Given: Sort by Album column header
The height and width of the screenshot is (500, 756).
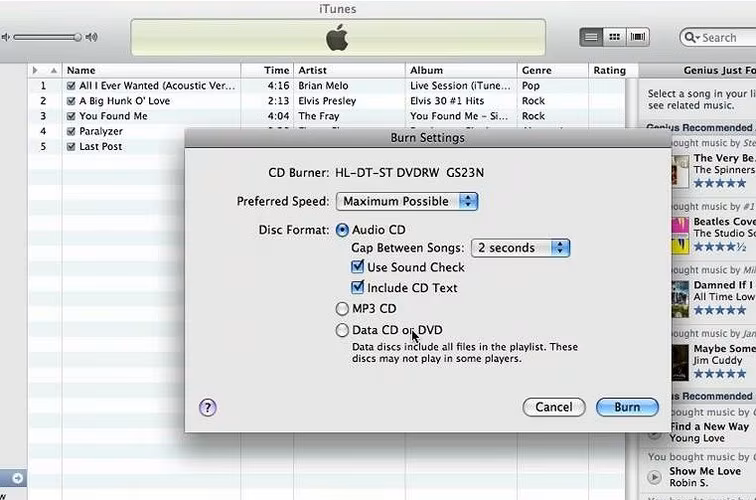Looking at the screenshot, I should (x=461, y=70).
